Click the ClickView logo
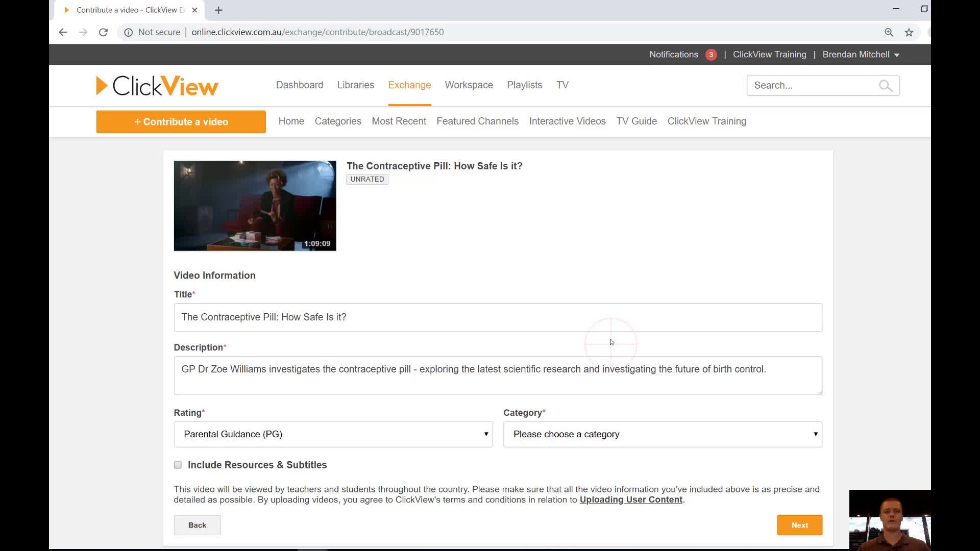This screenshot has height=551, width=980. point(157,86)
